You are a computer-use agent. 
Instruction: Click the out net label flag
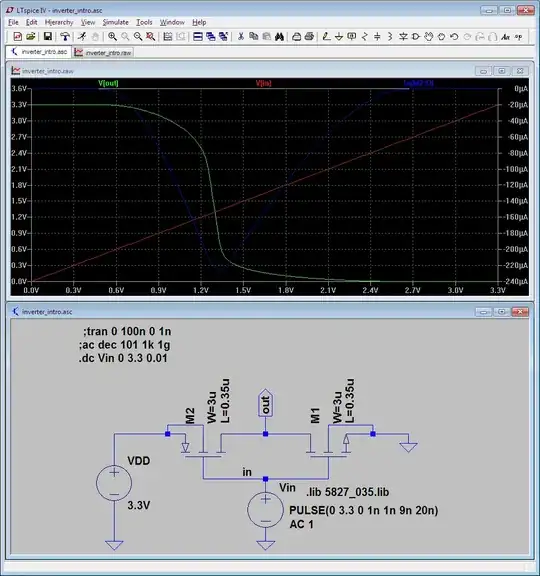(x=265, y=403)
